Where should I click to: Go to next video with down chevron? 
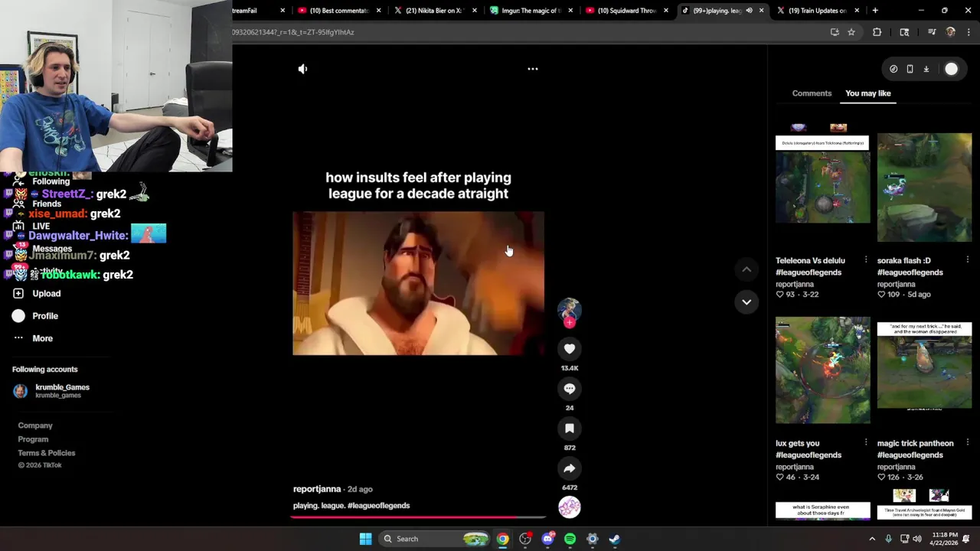(746, 302)
